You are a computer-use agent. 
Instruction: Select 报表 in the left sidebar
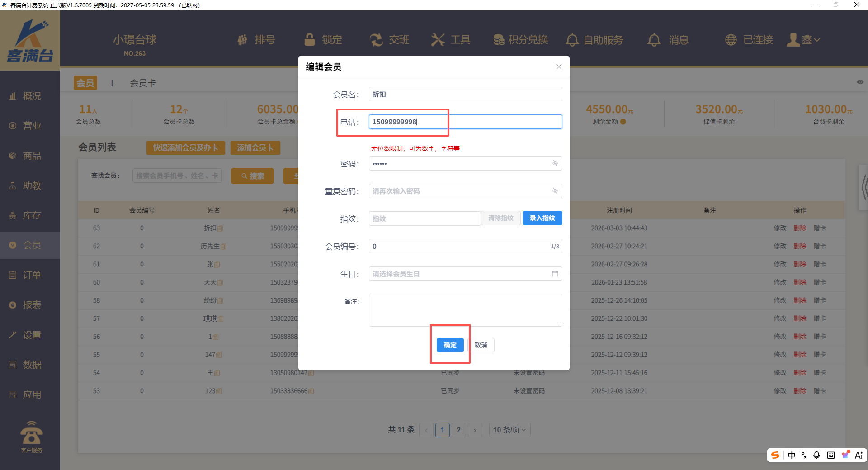point(32,305)
